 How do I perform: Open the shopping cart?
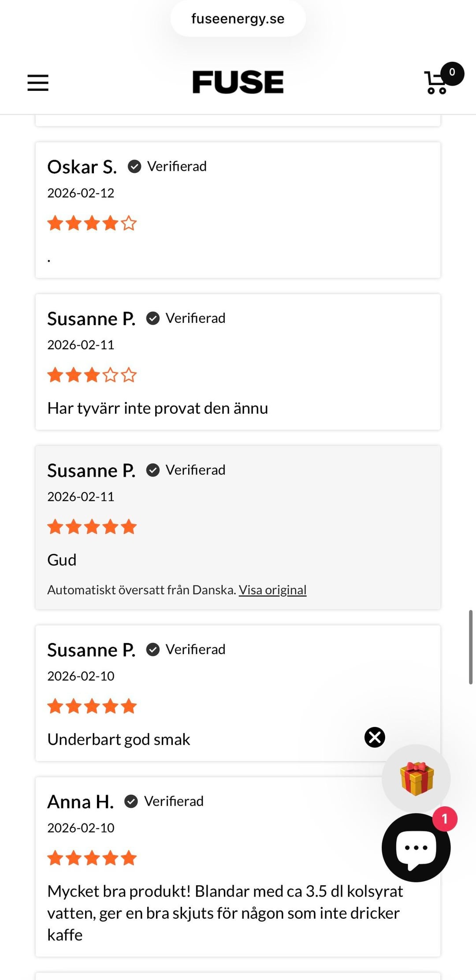pyautogui.click(x=436, y=83)
